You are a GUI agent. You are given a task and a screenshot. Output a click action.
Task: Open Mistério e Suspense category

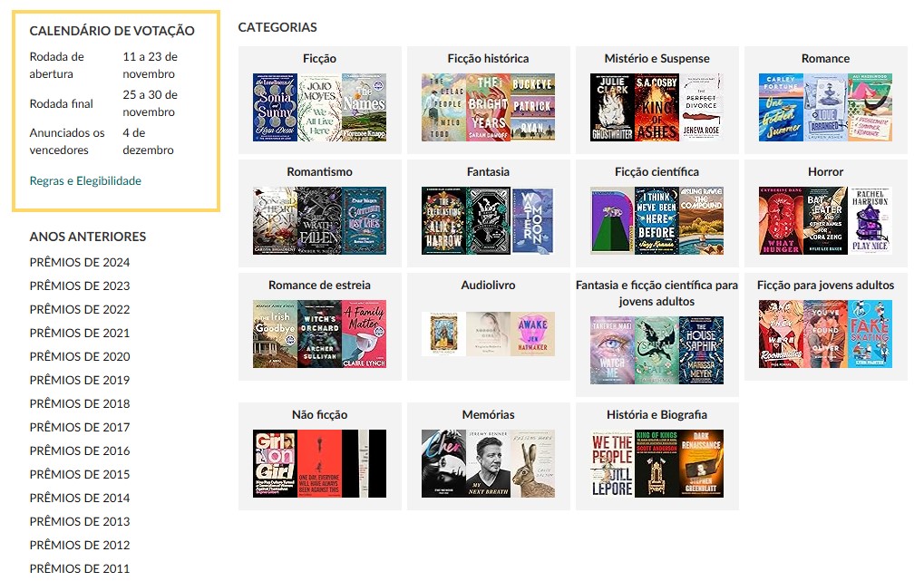coord(657,58)
